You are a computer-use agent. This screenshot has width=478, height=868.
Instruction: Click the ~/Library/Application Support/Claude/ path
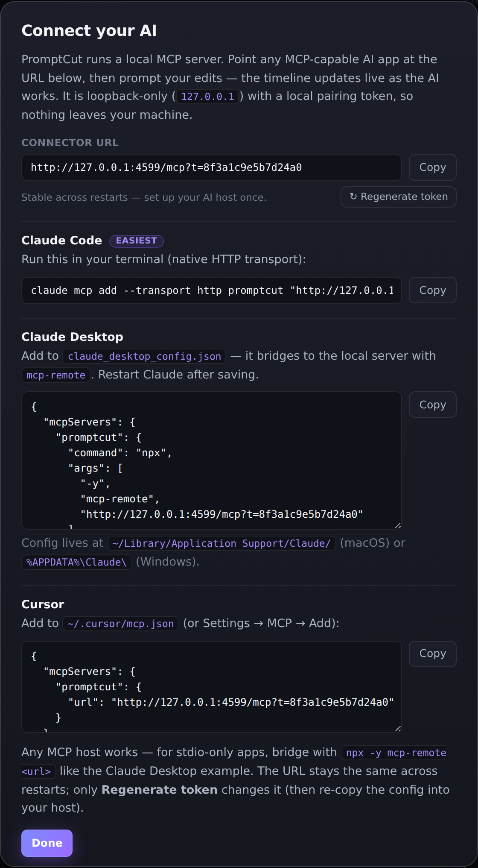[x=222, y=543]
